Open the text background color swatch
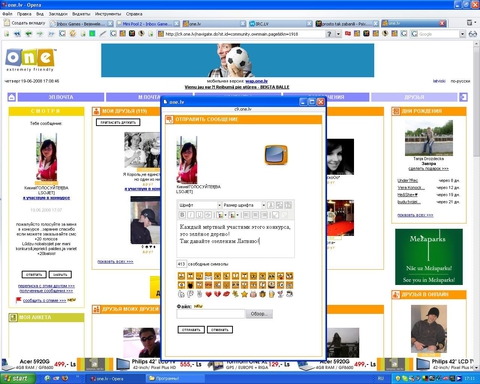Screen dimensions: 480x384 click(232, 215)
